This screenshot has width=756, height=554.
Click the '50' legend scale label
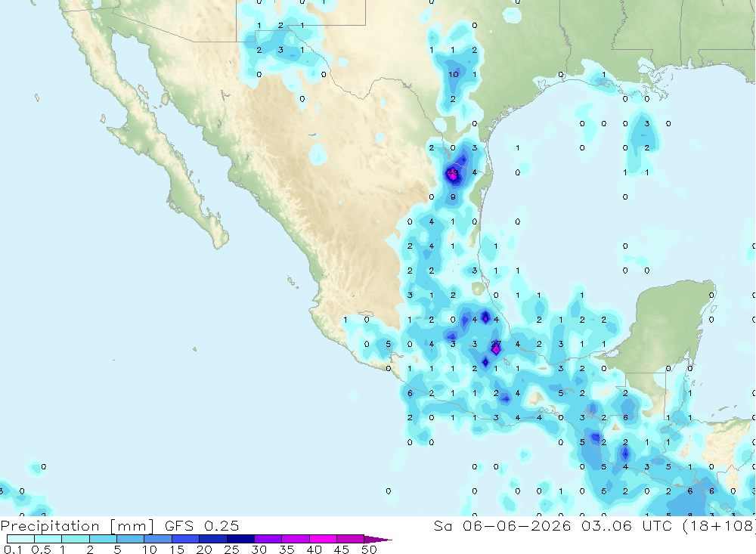coord(369,549)
